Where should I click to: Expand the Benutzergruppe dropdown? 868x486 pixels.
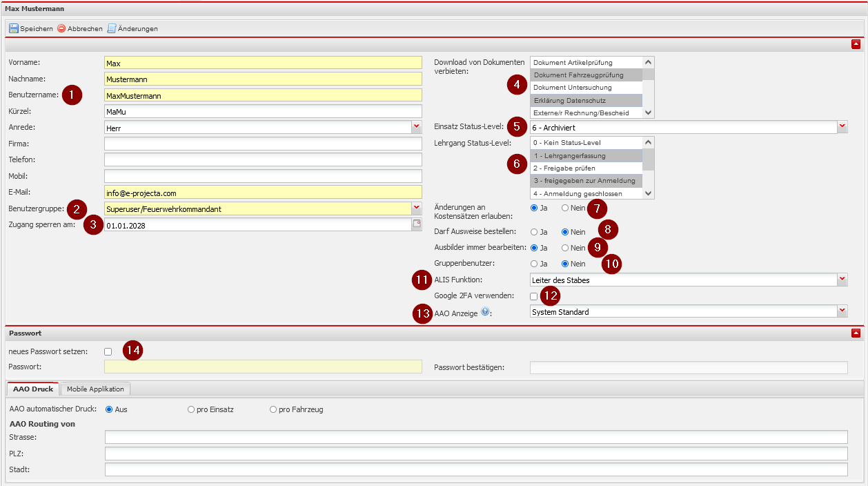[x=416, y=208]
